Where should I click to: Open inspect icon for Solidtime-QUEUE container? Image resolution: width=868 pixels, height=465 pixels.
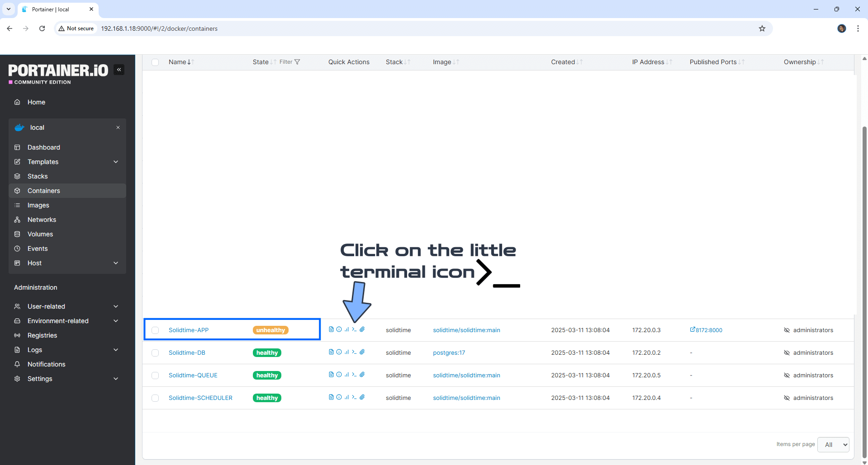coord(339,375)
